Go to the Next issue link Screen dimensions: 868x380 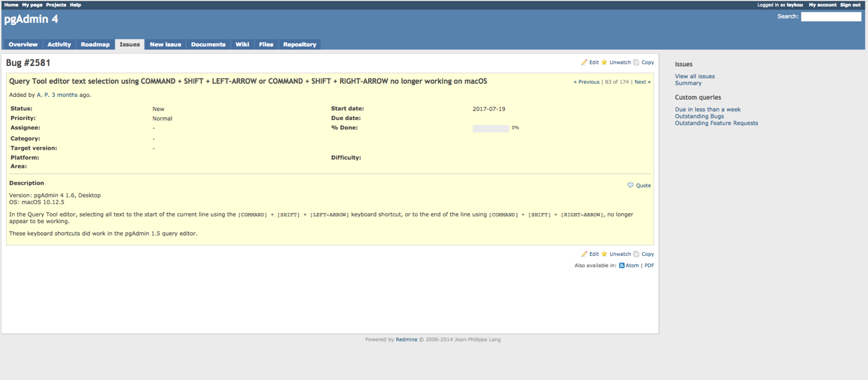pyautogui.click(x=642, y=82)
